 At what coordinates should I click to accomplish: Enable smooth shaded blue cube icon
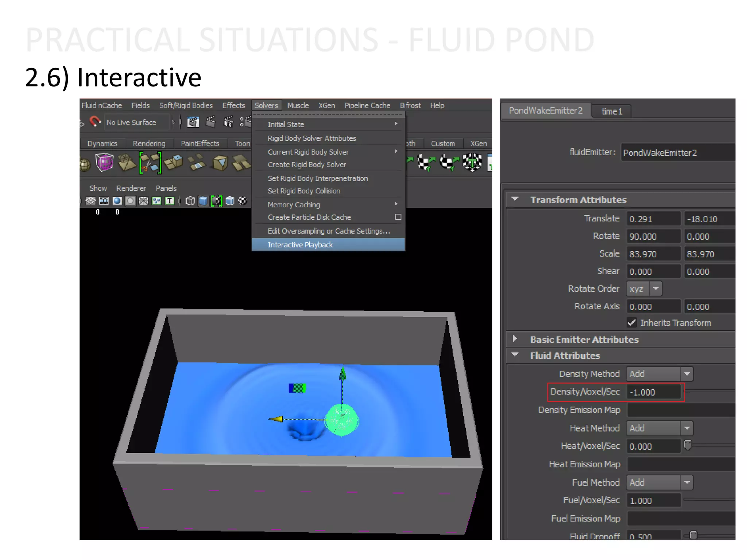(x=203, y=201)
